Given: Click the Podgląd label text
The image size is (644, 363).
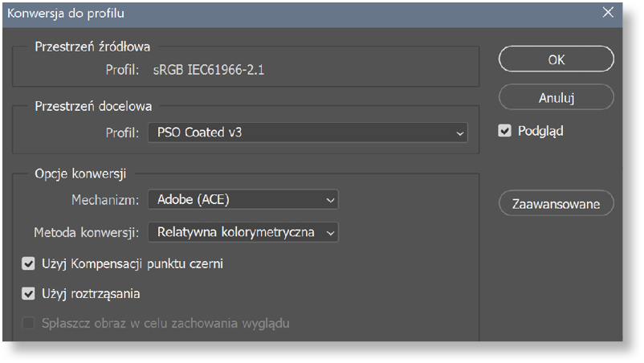Looking at the screenshot, I should coord(540,132).
